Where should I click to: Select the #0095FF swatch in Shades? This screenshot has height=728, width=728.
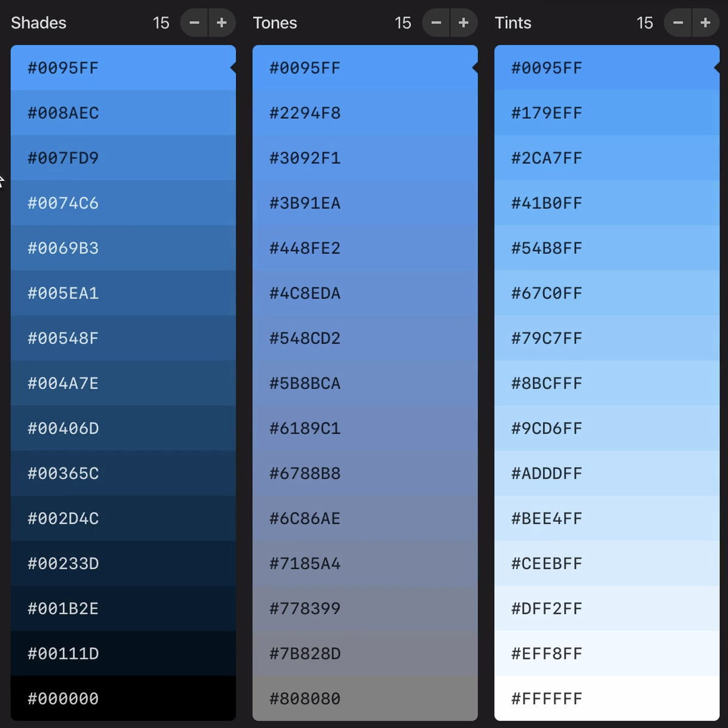coord(123,68)
